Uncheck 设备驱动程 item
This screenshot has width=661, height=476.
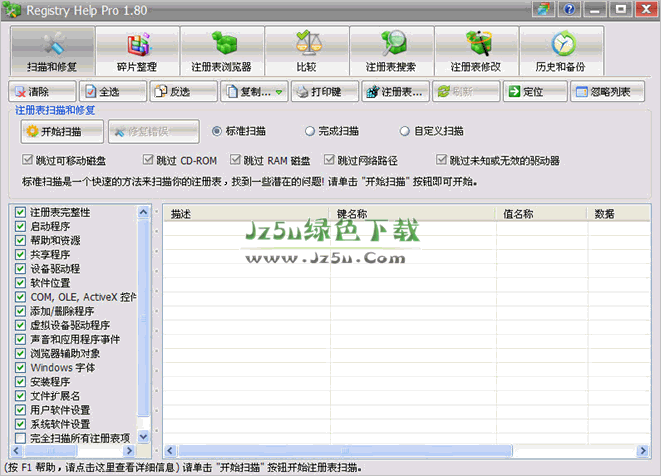pyautogui.click(x=20, y=269)
